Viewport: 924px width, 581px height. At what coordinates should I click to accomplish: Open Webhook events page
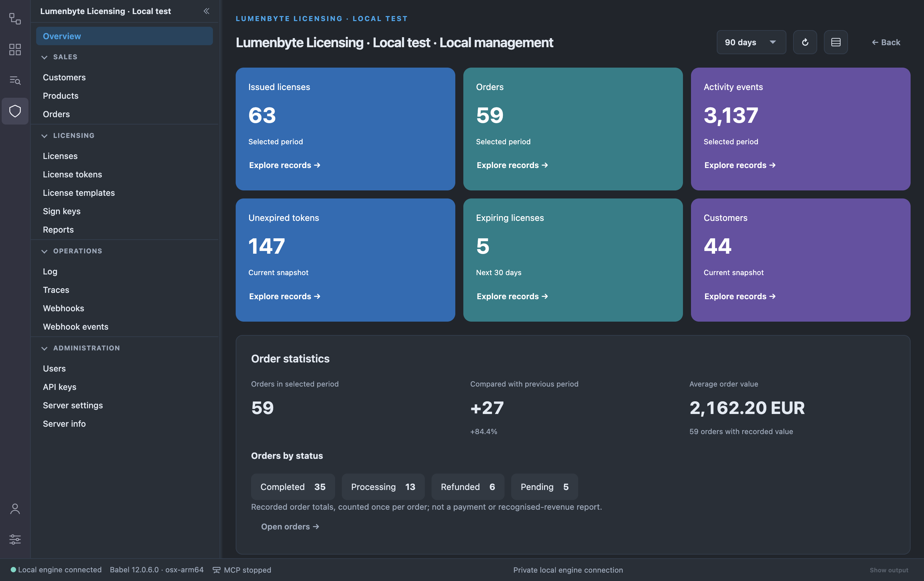[76, 327]
